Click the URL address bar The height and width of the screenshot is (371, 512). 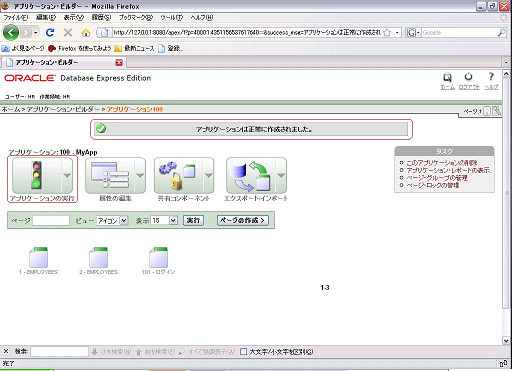(x=247, y=33)
